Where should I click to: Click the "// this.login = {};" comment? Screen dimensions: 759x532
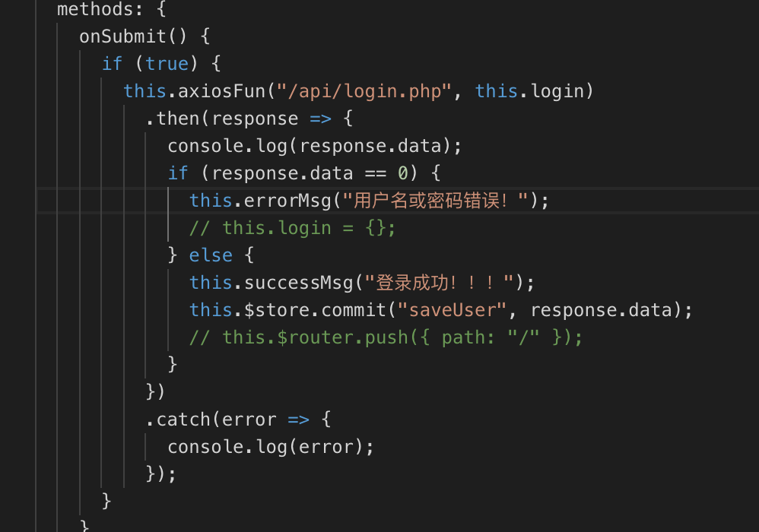[292, 228]
